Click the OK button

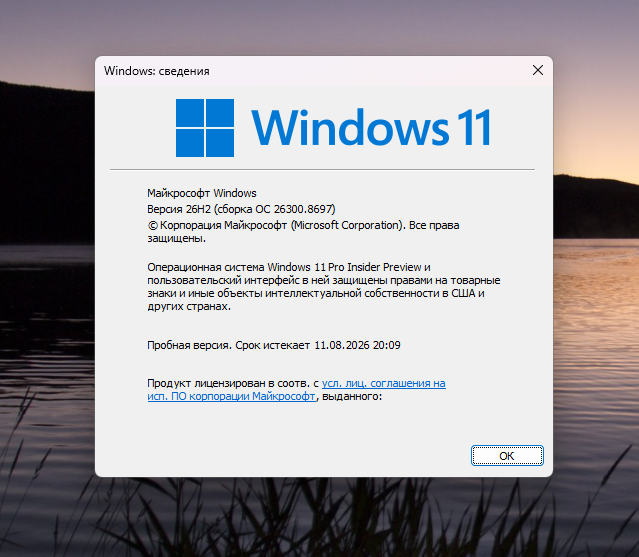coord(507,456)
